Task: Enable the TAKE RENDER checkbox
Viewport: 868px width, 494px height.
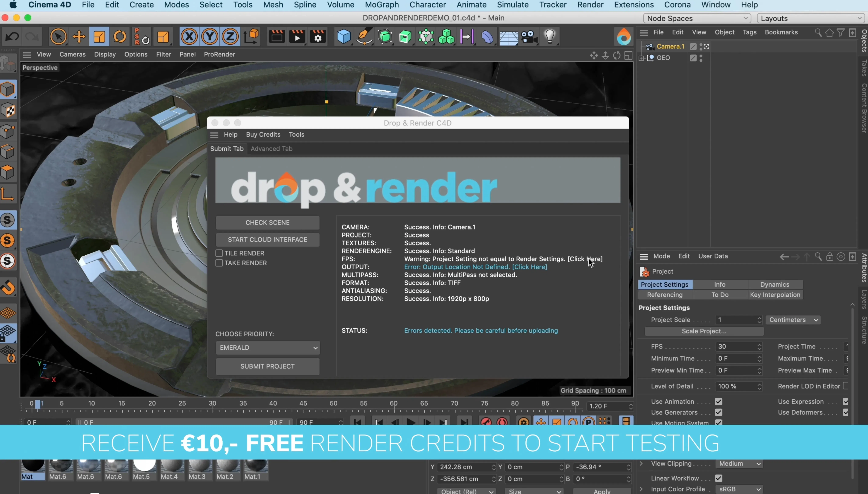Action: click(219, 263)
